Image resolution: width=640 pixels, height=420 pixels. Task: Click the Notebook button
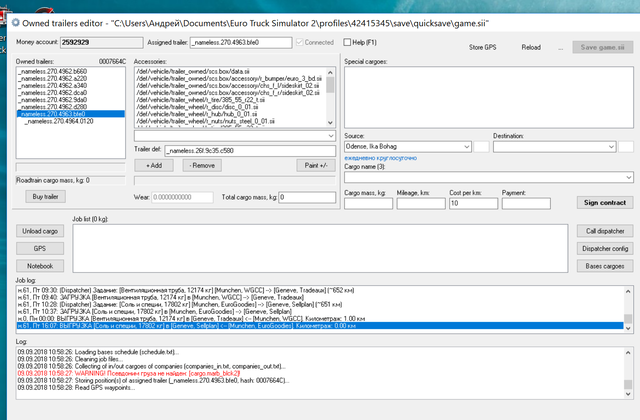[x=40, y=266]
